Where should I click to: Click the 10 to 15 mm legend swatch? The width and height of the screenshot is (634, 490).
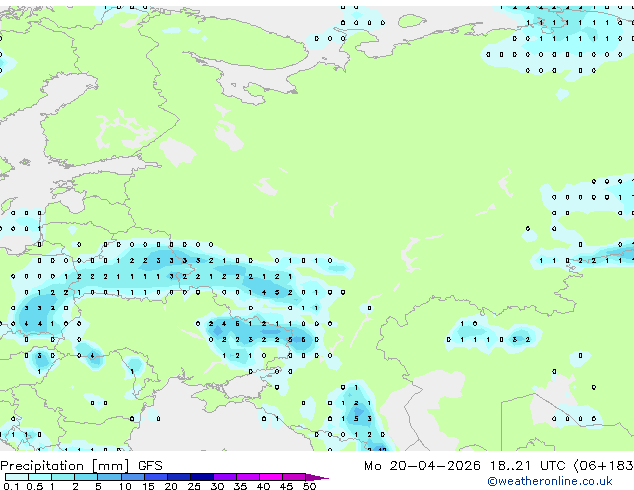click(x=133, y=477)
